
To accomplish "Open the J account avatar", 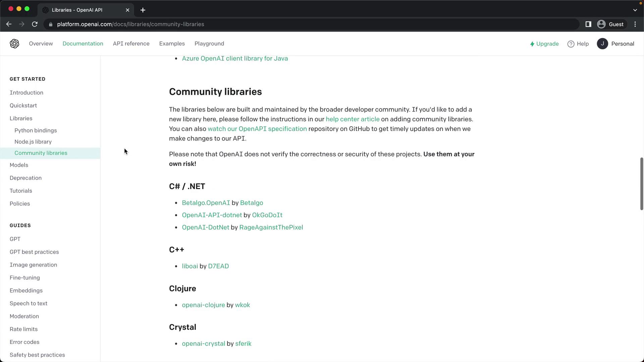I will [x=602, y=44].
